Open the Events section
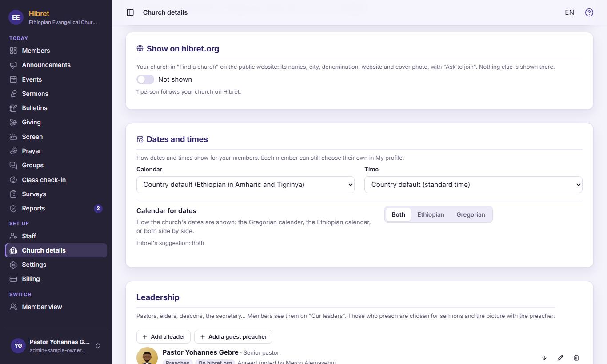Screen dimensions: 607x364 pos(56,79)
